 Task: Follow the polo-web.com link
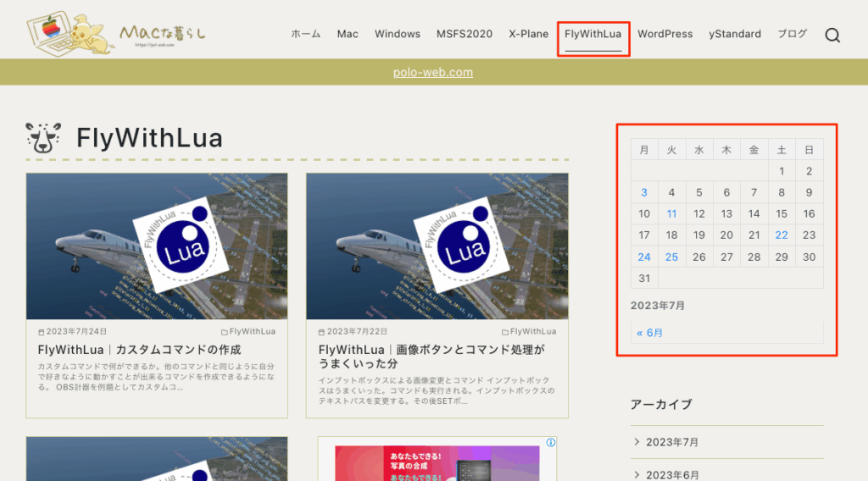point(433,73)
